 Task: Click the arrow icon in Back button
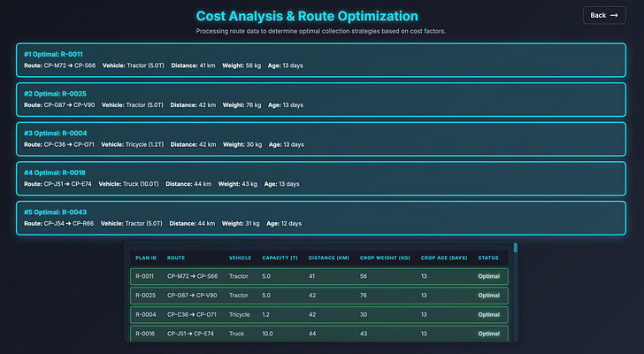pyautogui.click(x=614, y=15)
